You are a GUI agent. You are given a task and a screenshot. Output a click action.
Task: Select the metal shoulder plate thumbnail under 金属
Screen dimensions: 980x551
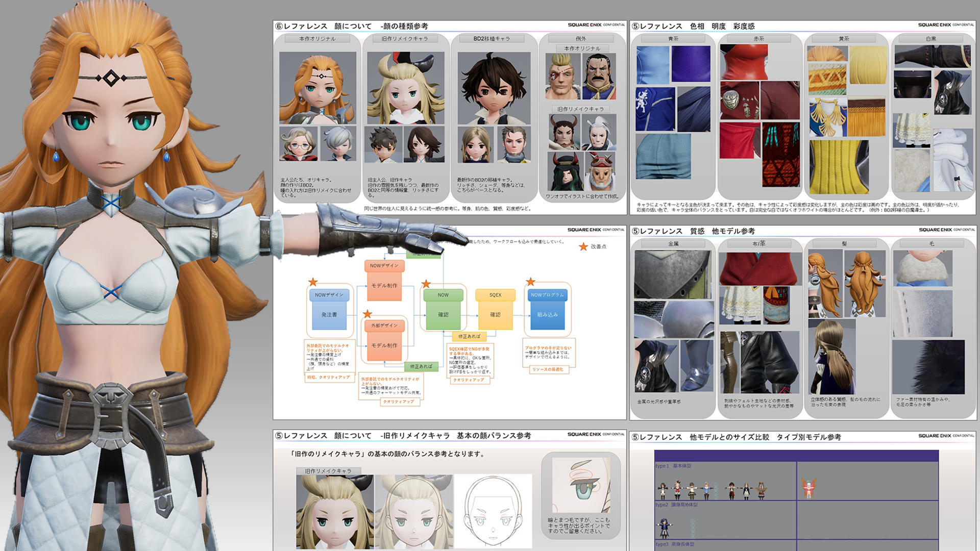tap(673, 274)
